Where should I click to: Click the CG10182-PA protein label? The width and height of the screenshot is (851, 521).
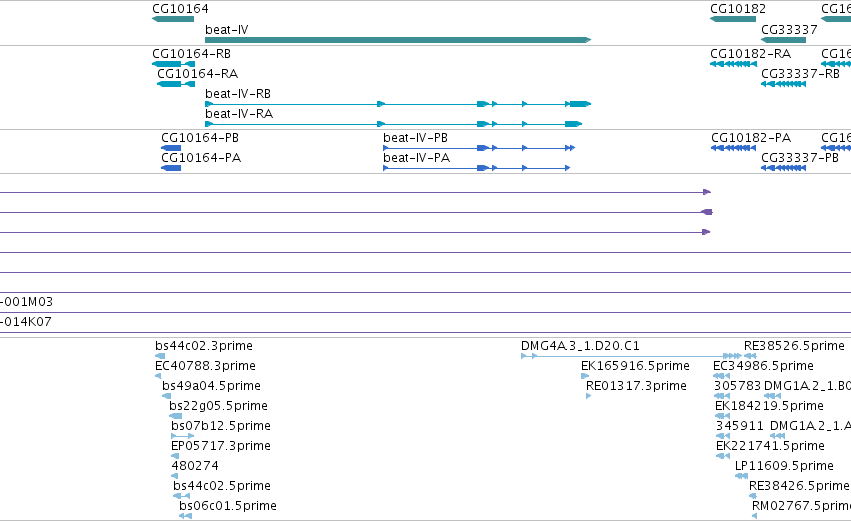click(751, 138)
